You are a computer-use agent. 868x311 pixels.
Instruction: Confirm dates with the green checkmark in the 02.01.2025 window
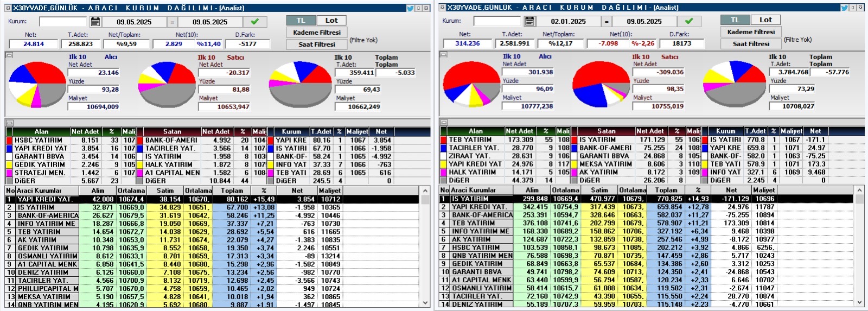pos(689,21)
